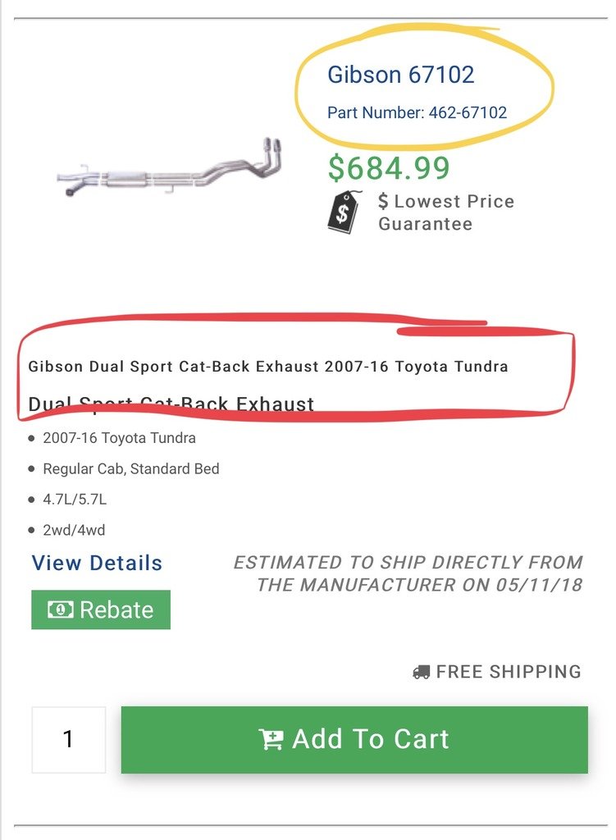Click the Dual Sport Cat-Back Exhaust heading
Viewport: 616px width, 840px height.
[x=171, y=404]
